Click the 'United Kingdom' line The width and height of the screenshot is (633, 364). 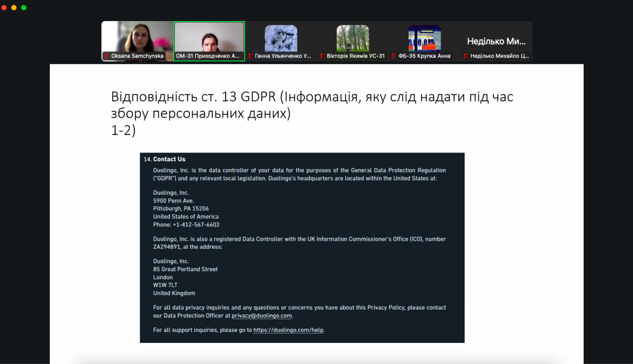click(x=174, y=293)
